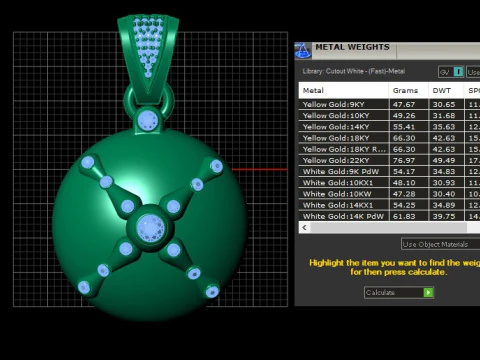
Task: Click the 35.63 DWT cell
Action: coord(446,127)
